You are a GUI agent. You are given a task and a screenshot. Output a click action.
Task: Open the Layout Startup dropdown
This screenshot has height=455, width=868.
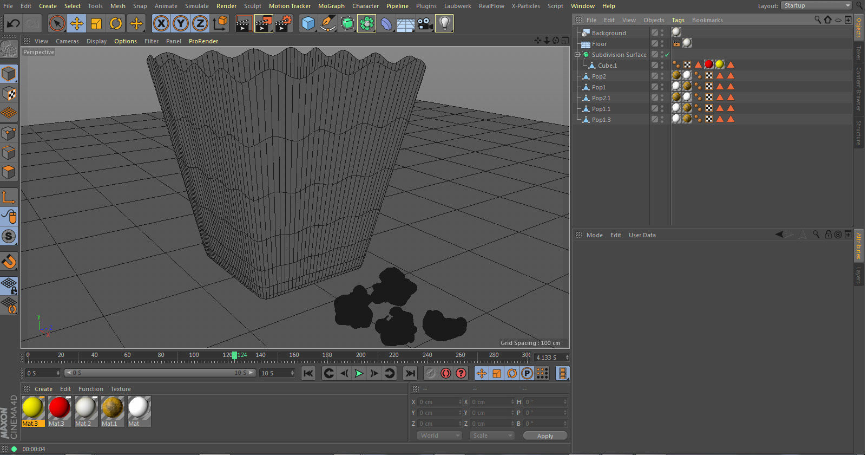[x=817, y=5]
